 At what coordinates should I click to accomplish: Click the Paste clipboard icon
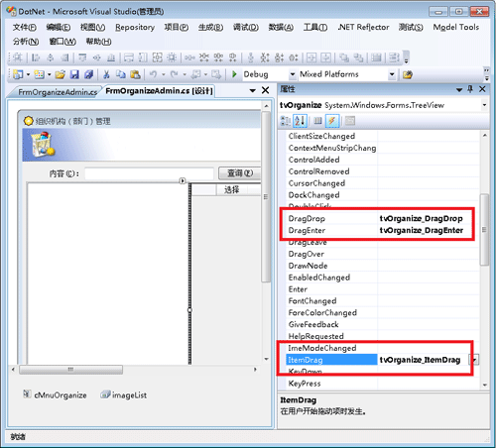[135, 74]
